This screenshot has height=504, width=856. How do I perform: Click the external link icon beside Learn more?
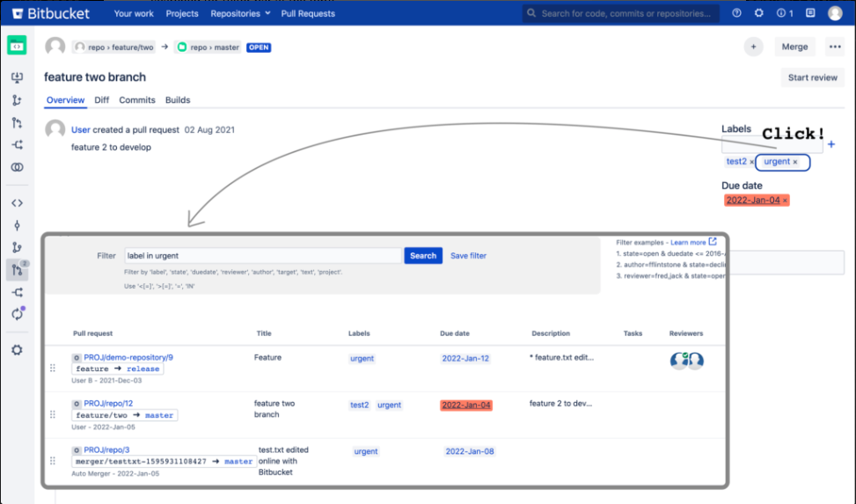pyautogui.click(x=713, y=241)
